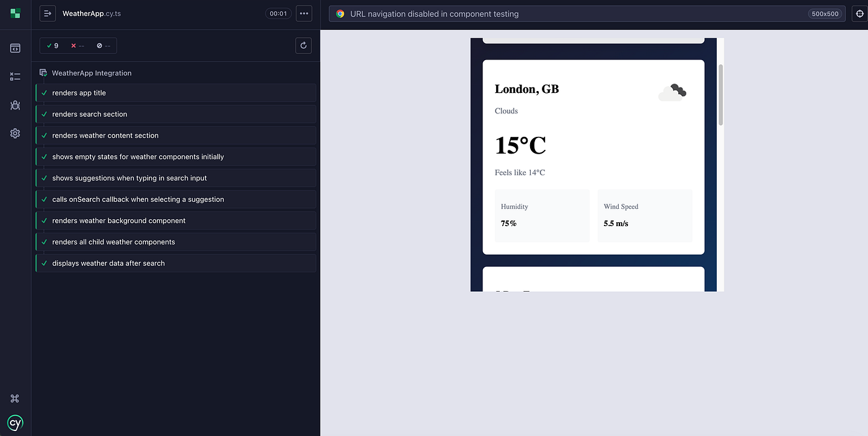Expand the 'renders app title' test

176,93
